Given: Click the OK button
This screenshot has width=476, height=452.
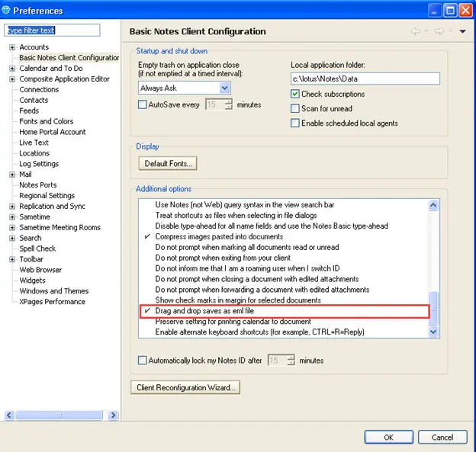Looking at the screenshot, I should 388,437.
